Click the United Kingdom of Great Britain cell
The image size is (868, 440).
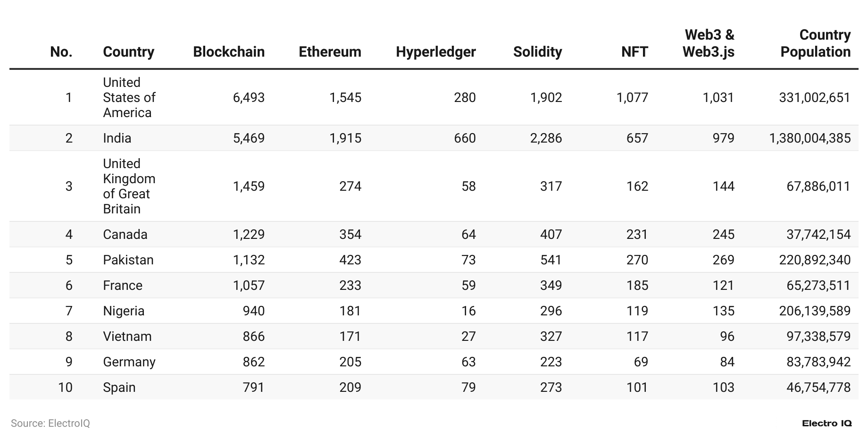click(x=129, y=186)
